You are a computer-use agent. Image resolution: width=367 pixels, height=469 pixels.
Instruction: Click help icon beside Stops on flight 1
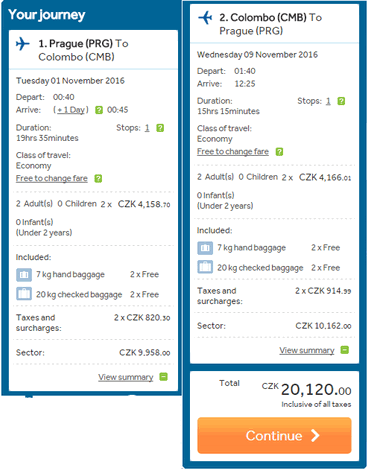tap(160, 128)
